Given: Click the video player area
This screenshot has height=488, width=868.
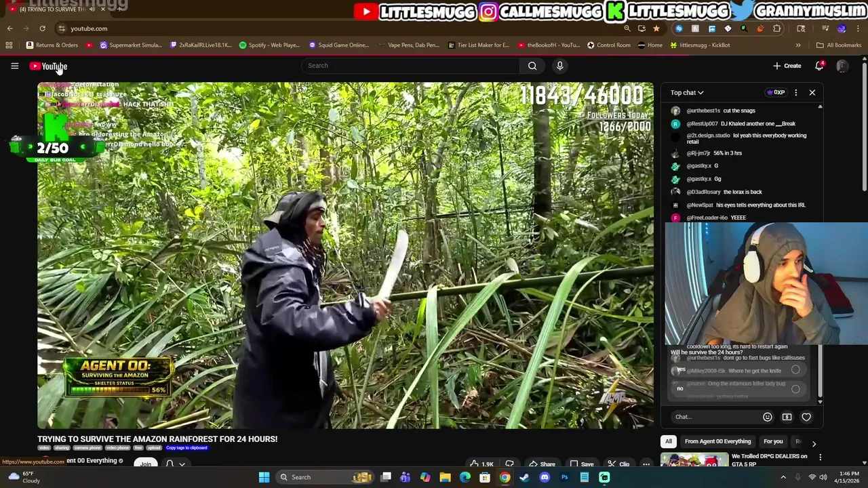Looking at the screenshot, I should pyautogui.click(x=345, y=255).
